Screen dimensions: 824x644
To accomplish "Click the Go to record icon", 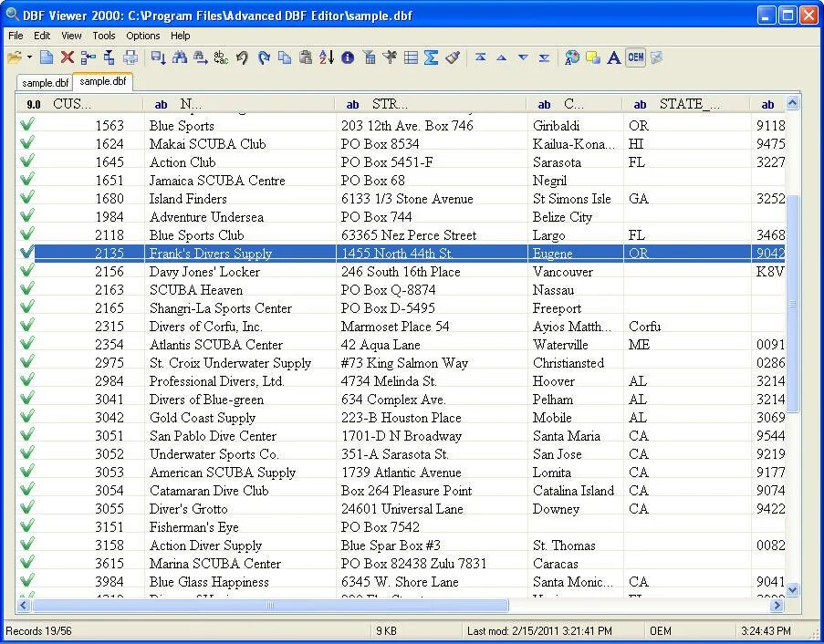I will point(158,57).
